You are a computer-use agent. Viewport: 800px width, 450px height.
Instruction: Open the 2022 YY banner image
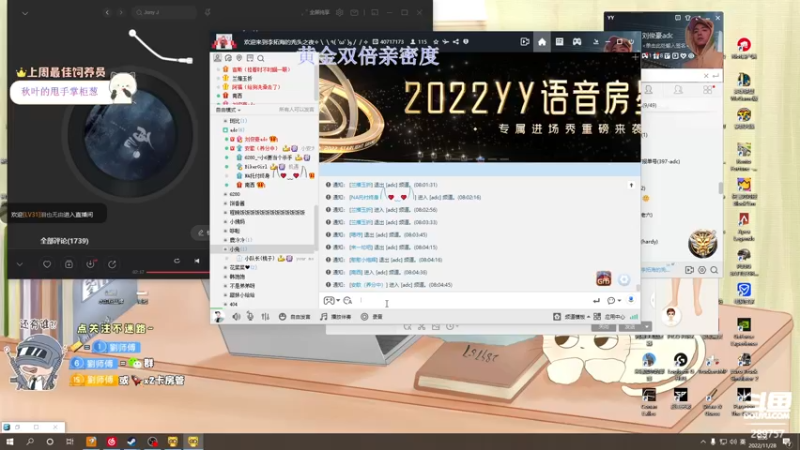click(480, 107)
